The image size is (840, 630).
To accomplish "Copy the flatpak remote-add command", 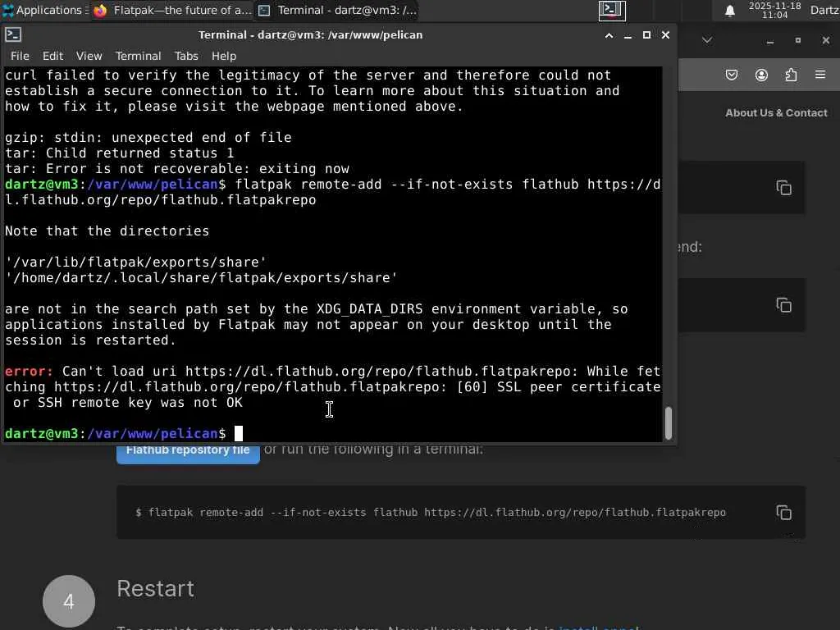I will [x=783, y=513].
